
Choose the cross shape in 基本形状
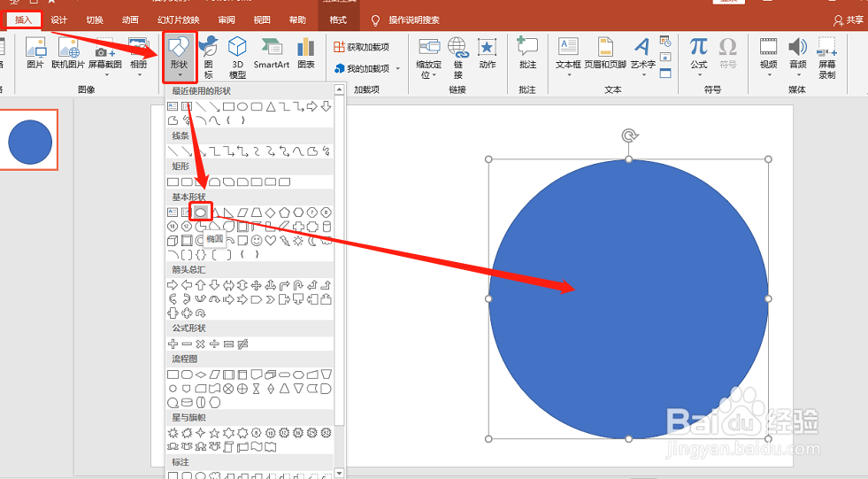(298, 226)
